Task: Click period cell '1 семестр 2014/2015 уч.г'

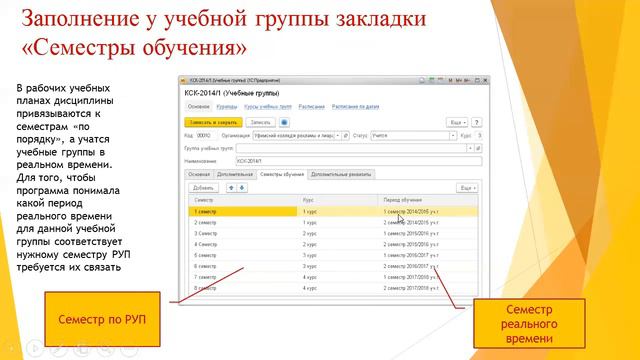Action: (x=411, y=211)
